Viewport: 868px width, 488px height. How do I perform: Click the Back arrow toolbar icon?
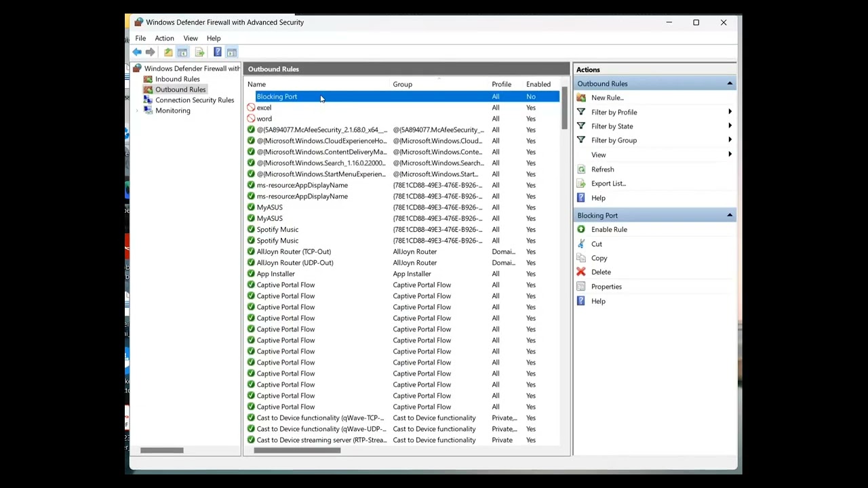point(137,52)
